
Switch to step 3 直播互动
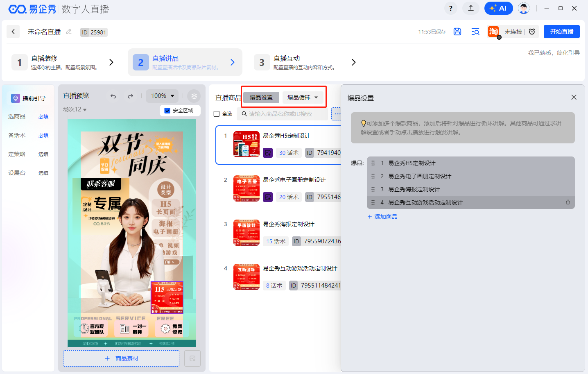(306, 62)
